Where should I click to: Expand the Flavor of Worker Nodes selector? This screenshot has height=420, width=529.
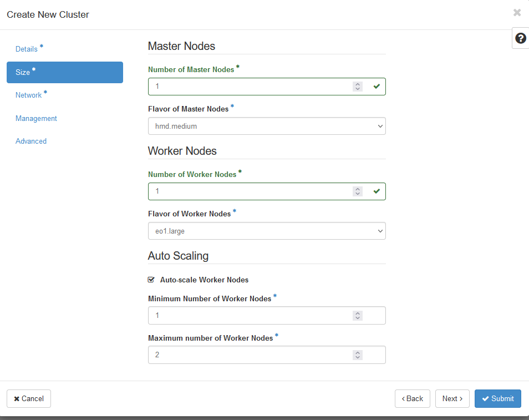tap(267, 231)
